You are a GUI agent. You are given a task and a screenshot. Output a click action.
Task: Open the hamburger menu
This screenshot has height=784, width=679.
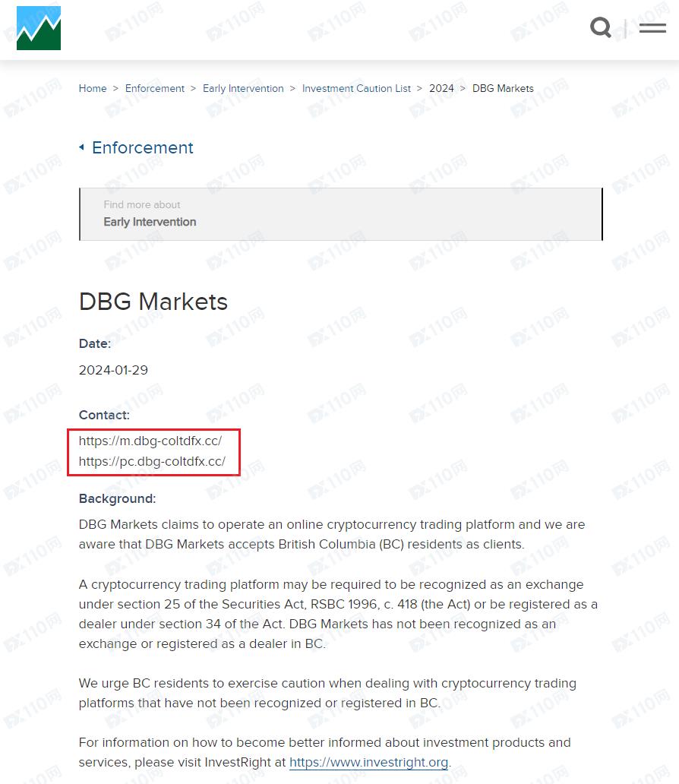(x=652, y=28)
